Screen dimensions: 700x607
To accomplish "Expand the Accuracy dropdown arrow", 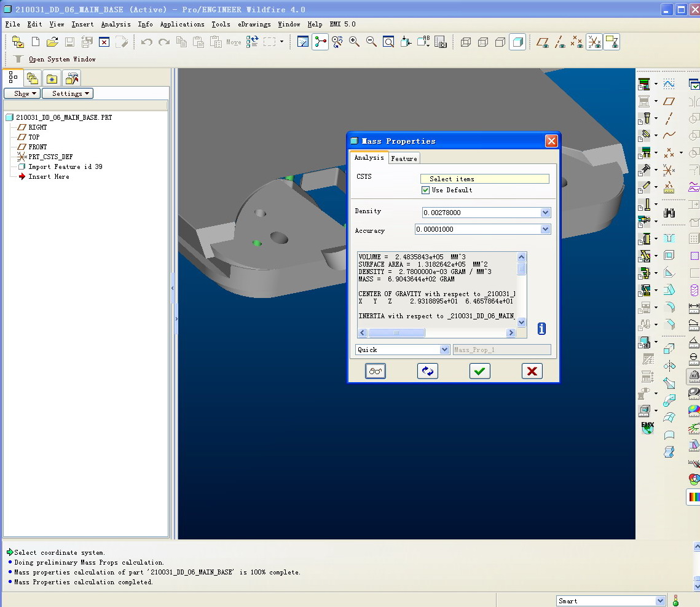I will (545, 229).
